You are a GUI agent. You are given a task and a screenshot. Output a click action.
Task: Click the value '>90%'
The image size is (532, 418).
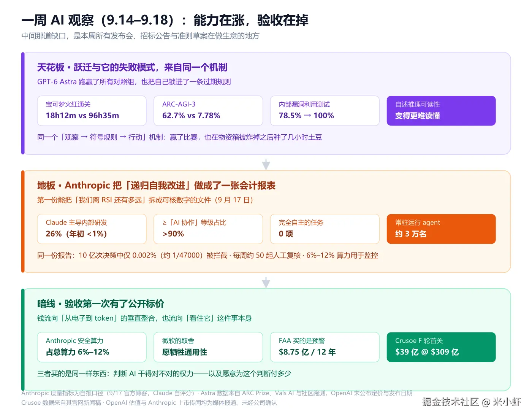coord(173,234)
